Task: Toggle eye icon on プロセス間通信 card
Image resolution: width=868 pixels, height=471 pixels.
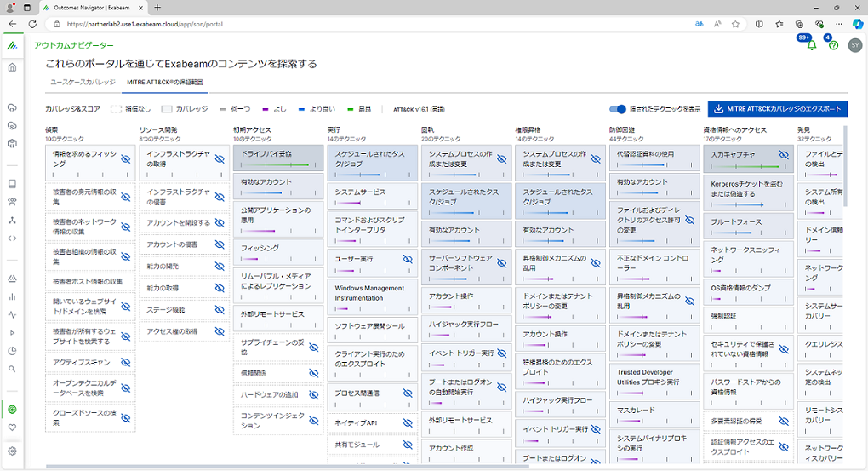Action: [x=408, y=393]
